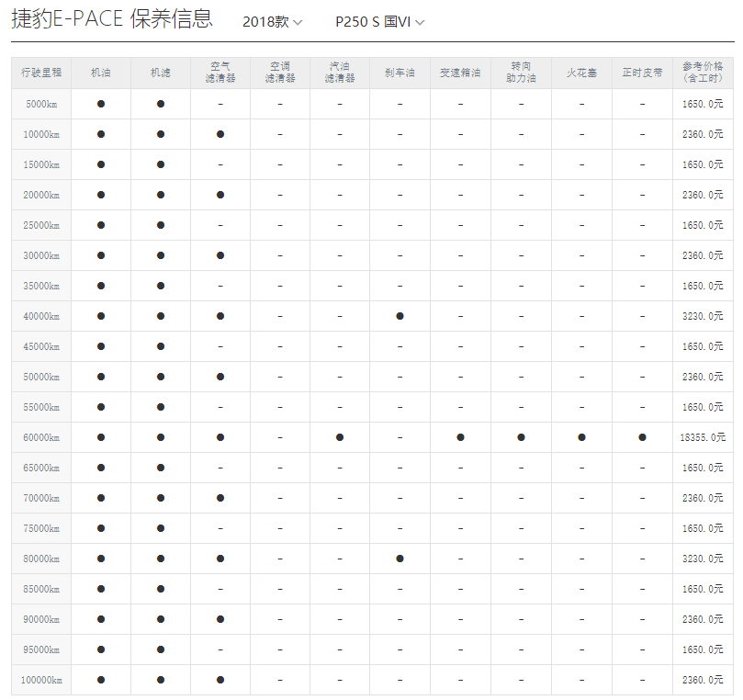Click the 空气滤清器 dot in 10000km row

click(220, 134)
